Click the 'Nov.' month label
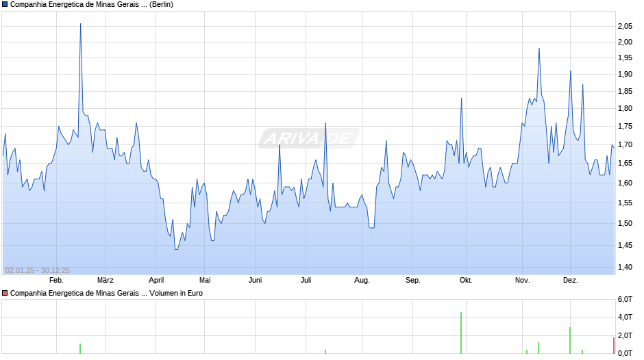This screenshot has width=644, height=360. (x=523, y=281)
